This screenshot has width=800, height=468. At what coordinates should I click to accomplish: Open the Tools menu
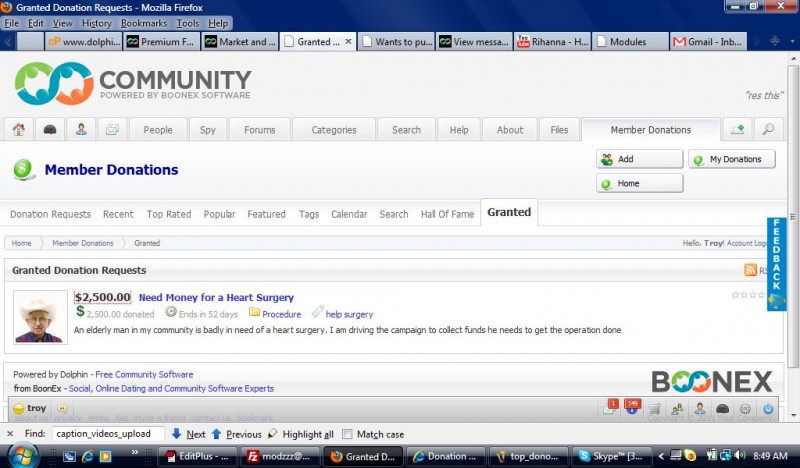coord(188,23)
